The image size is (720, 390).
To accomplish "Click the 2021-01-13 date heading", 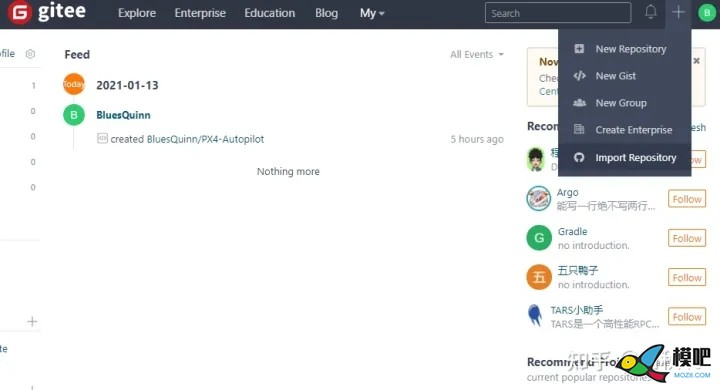I will click(127, 85).
